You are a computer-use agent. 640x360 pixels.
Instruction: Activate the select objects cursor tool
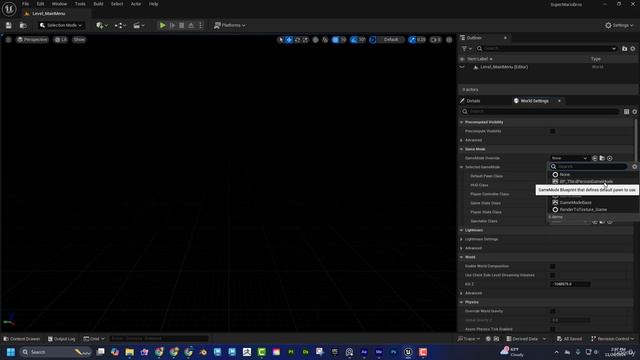(280, 40)
